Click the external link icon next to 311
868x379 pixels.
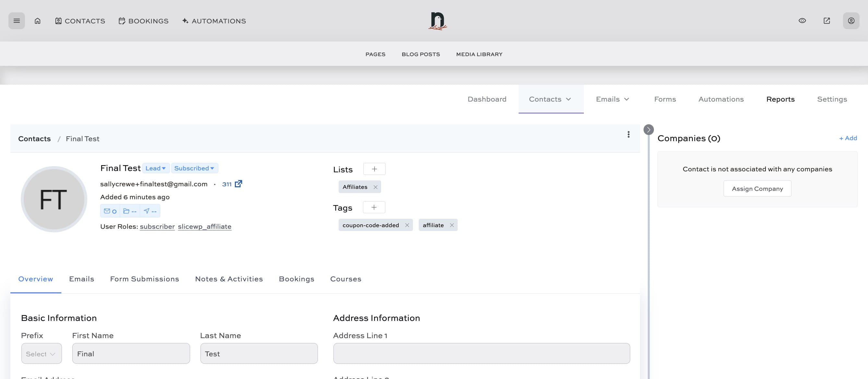coord(238,184)
